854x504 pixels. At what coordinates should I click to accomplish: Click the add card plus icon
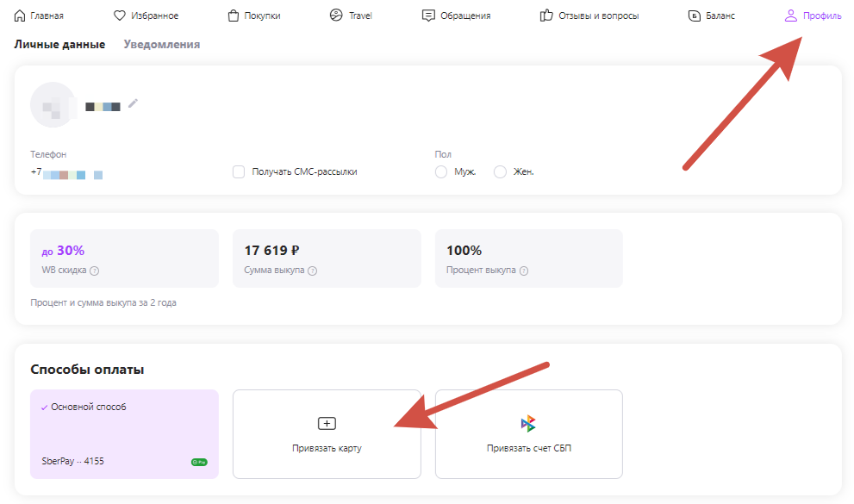pos(327,423)
